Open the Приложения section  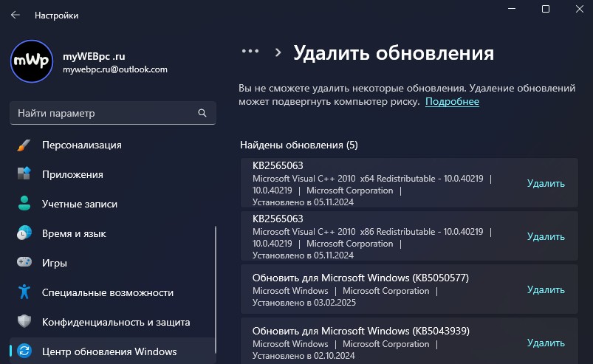[113, 175]
